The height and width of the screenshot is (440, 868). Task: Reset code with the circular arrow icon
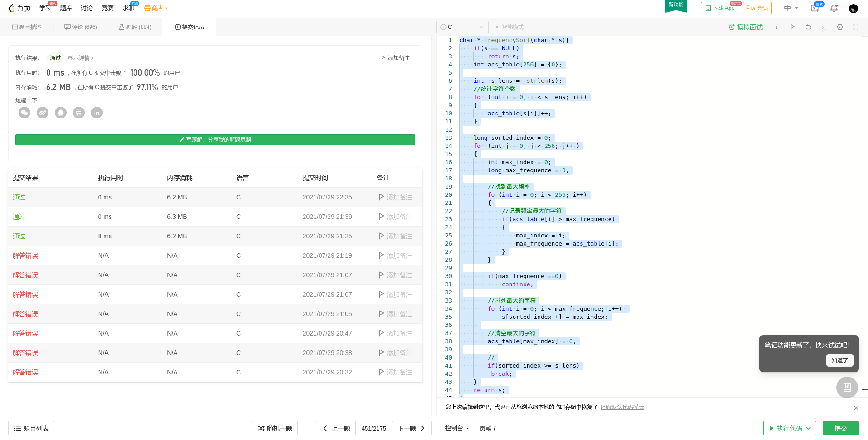point(808,27)
